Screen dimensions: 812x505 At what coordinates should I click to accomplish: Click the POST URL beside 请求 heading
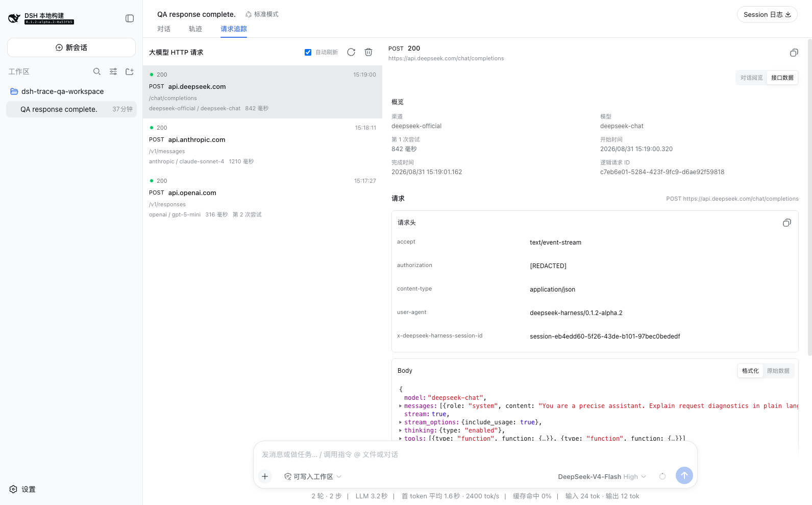tap(732, 199)
